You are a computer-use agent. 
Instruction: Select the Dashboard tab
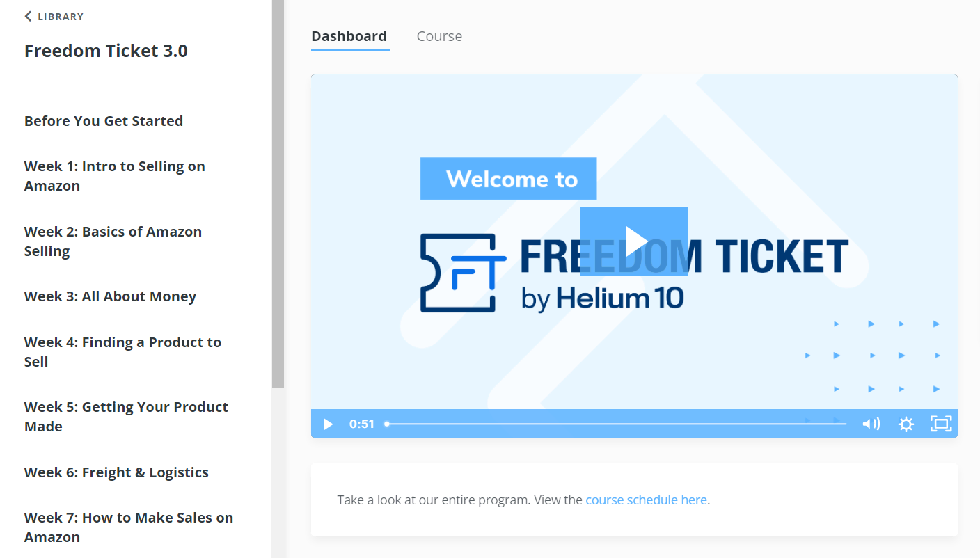[x=349, y=35]
